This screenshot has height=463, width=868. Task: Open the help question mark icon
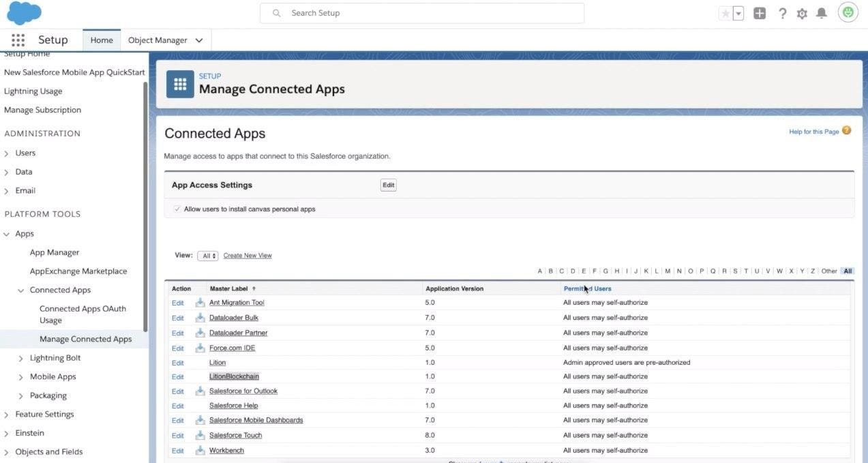tap(783, 13)
